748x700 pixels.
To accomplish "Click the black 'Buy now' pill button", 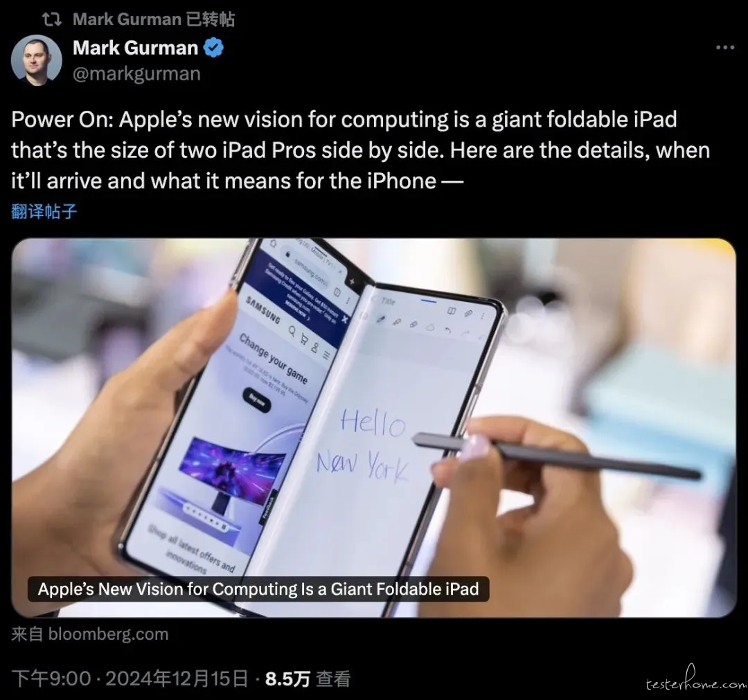I will 257,401.
